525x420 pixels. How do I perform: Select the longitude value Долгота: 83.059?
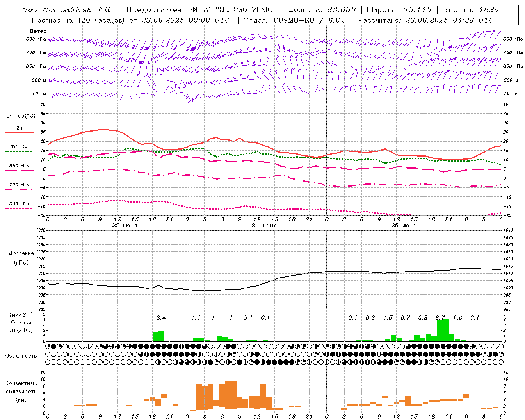point(322,10)
